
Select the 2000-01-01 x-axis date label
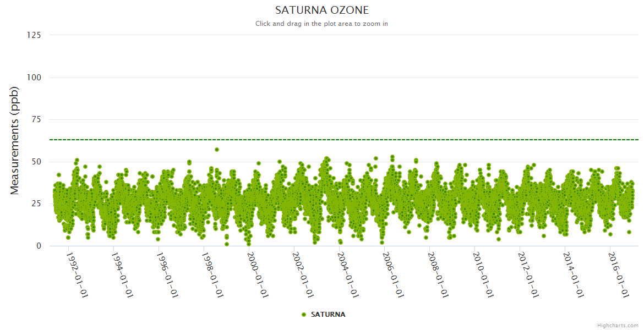258,275
